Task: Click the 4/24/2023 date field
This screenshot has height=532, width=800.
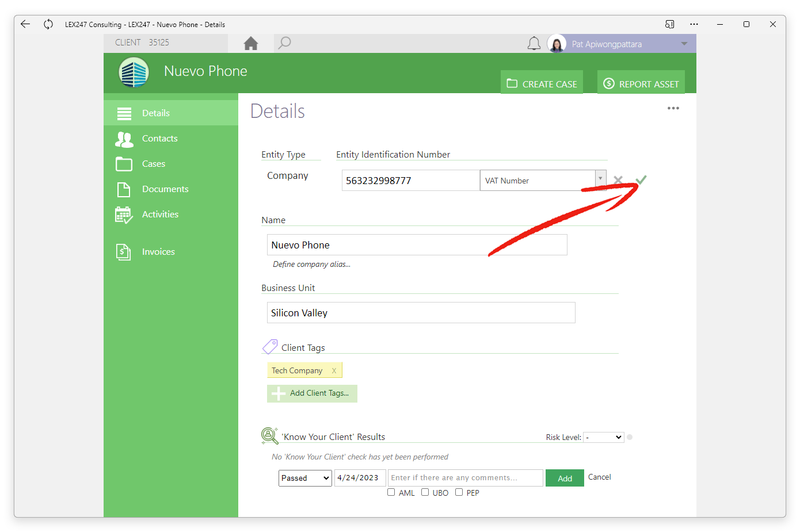Action: pyautogui.click(x=360, y=478)
